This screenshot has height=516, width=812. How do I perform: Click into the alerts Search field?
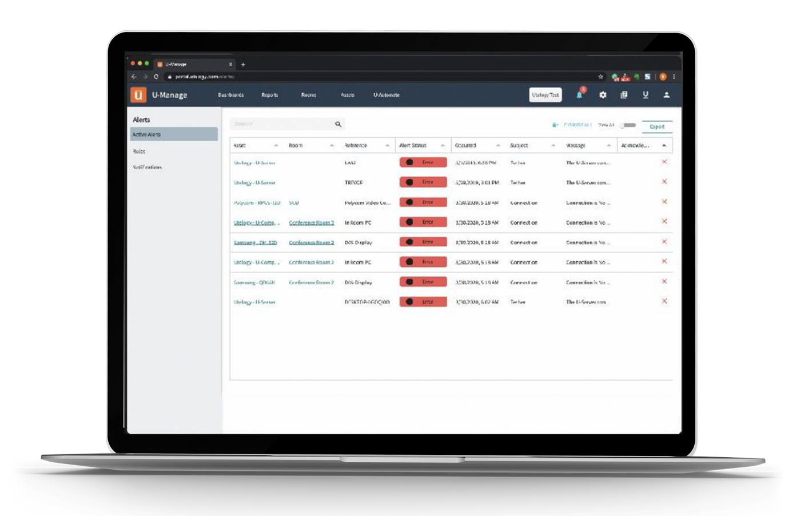tap(280, 124)
